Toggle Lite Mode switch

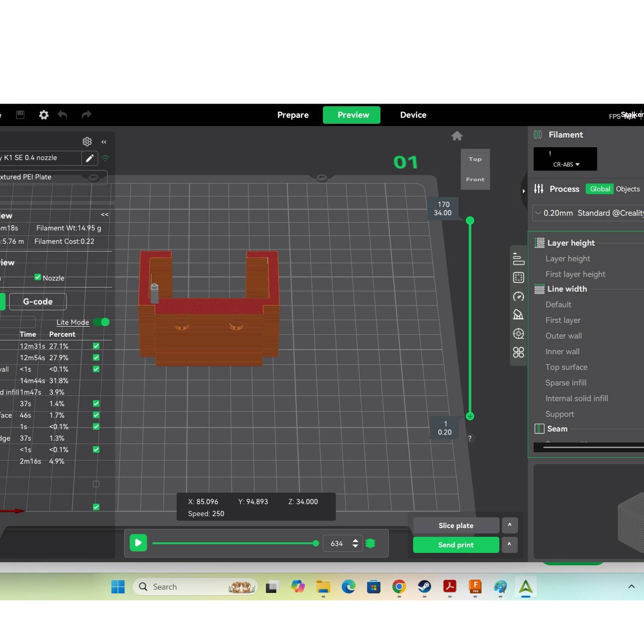coord(101,322)
